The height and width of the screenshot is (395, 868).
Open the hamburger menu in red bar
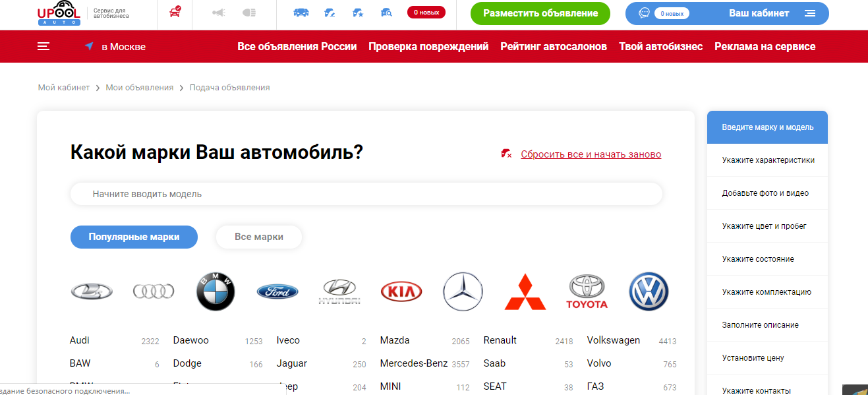point(43,46)
